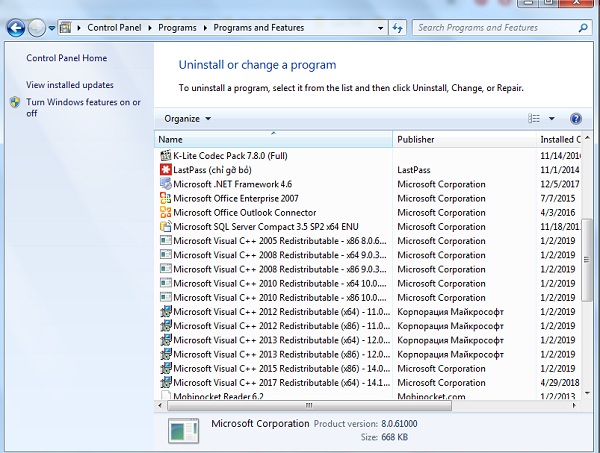Click the Help question mark icon

point(575,119)
